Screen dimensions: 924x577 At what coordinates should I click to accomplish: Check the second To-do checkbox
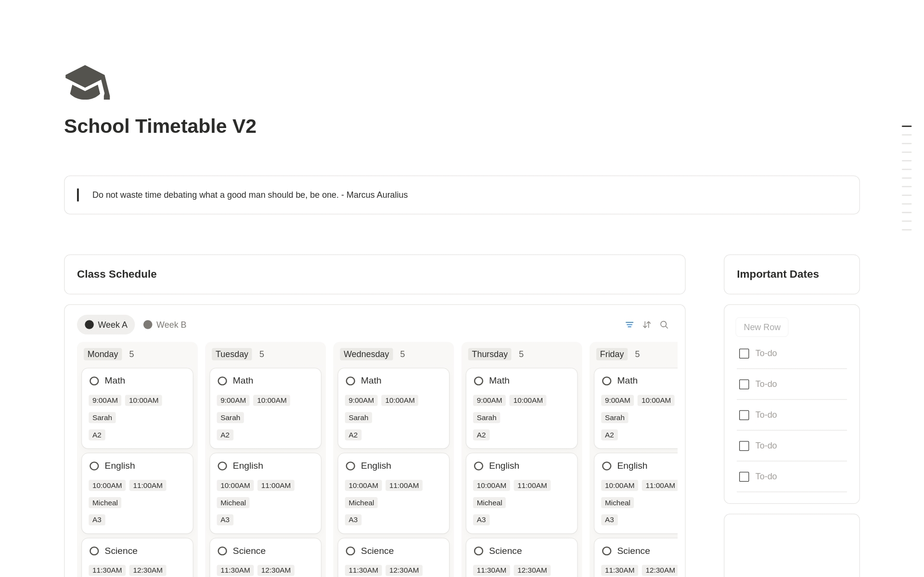(x=744, y=385)
